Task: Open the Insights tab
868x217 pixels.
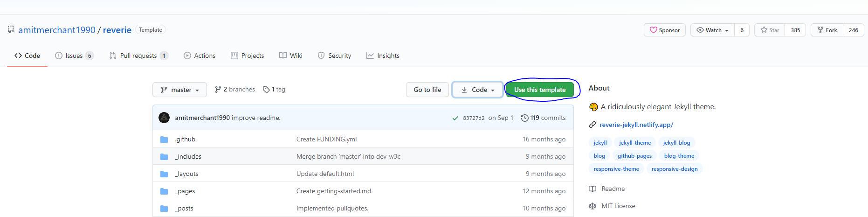Action: tap(383, 56)
